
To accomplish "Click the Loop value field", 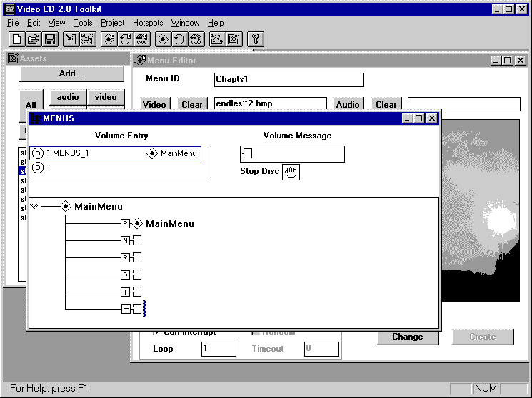I will click(219, 349).
